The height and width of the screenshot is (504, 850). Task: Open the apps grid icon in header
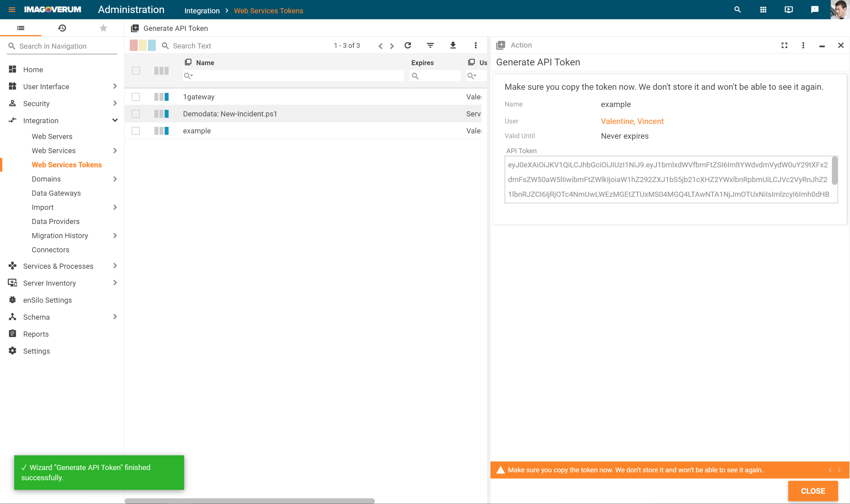763,10
